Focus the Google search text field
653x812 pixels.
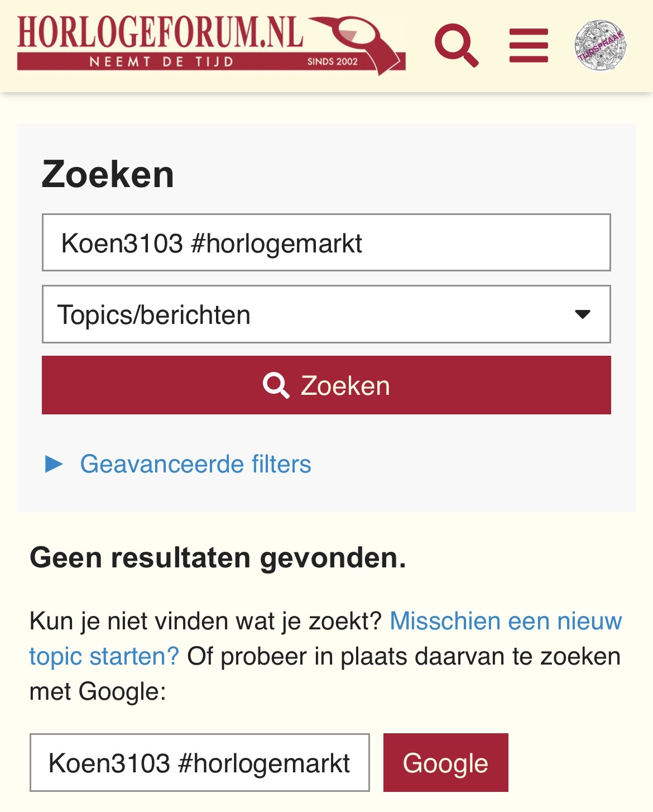[199, 763]
